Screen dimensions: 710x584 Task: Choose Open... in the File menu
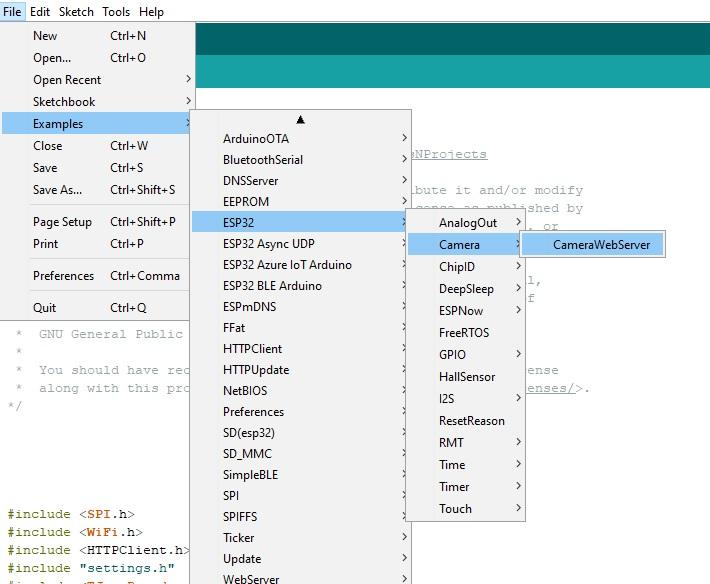[x=97, y=58]
